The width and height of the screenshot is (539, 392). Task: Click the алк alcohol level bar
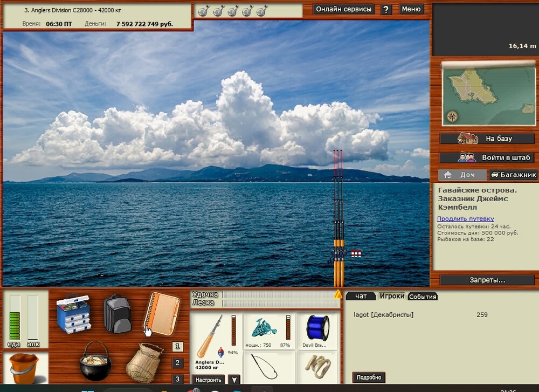pos(33,318)
